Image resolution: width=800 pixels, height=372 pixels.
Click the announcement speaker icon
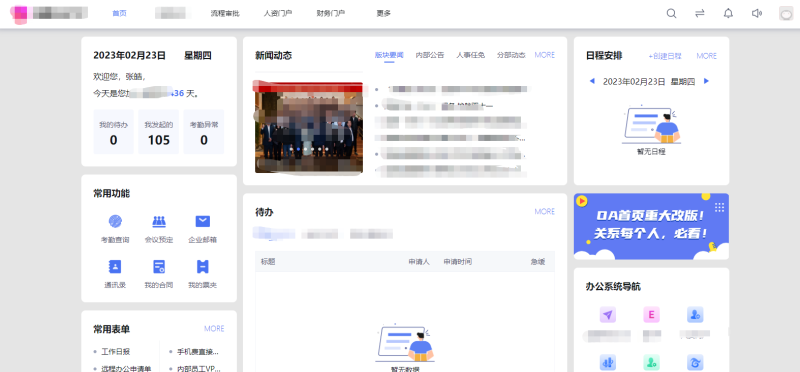(x=757, y=14)
